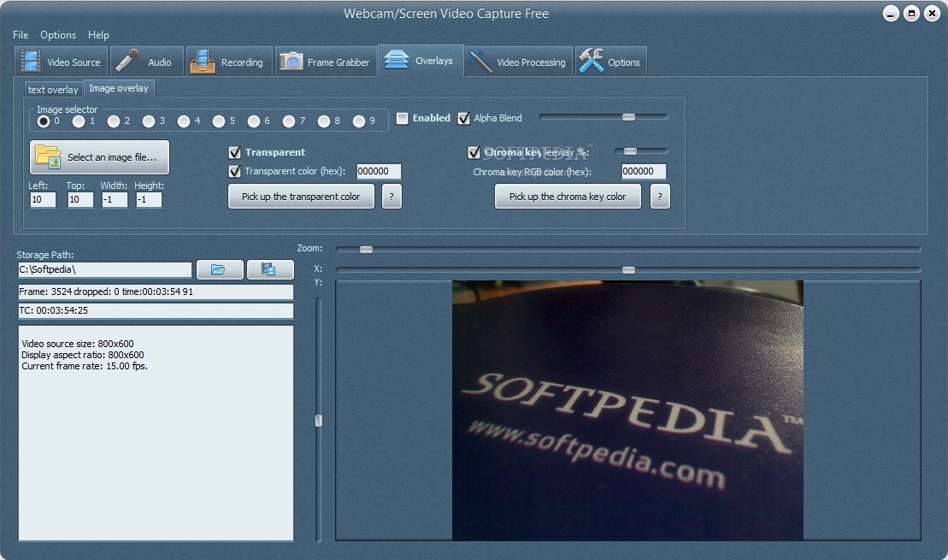The width and height of the screenshot is (948, 560).
Task: Select the Overlays tab
Action: click(421, 61)
